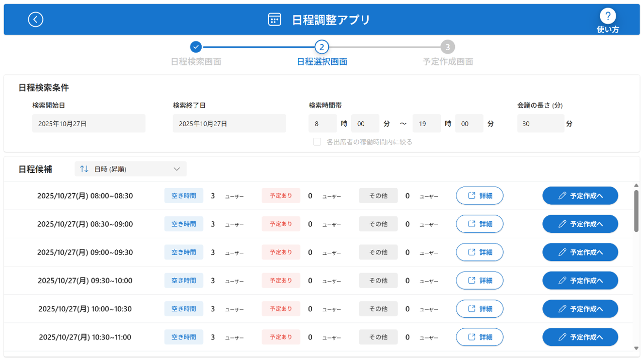Viewport: 644px width, 361px height.
Task: Open 検索終了日 date picker field
Action: [229, 123]
